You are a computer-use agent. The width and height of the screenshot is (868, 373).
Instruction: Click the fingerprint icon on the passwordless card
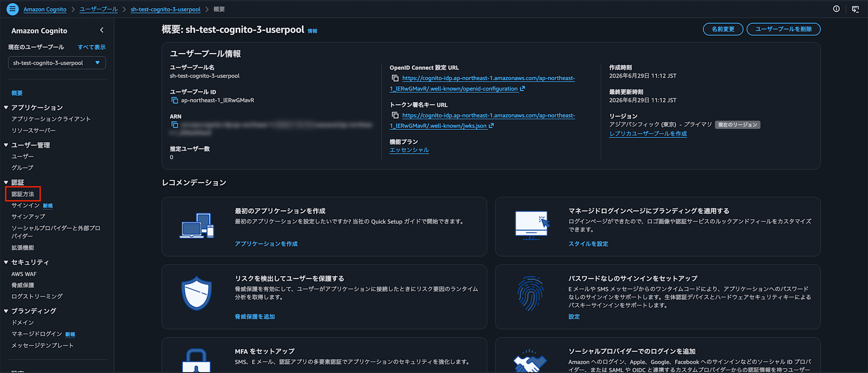(x=530, y=294)
